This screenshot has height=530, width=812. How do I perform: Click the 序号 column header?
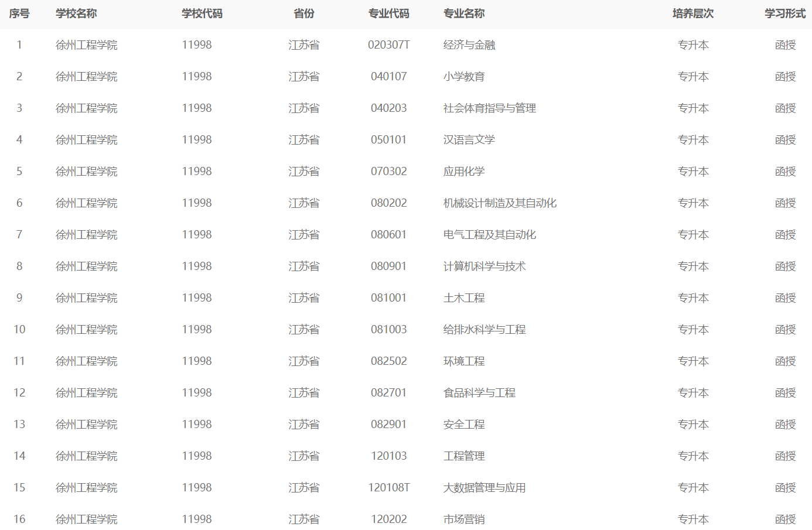19,13
